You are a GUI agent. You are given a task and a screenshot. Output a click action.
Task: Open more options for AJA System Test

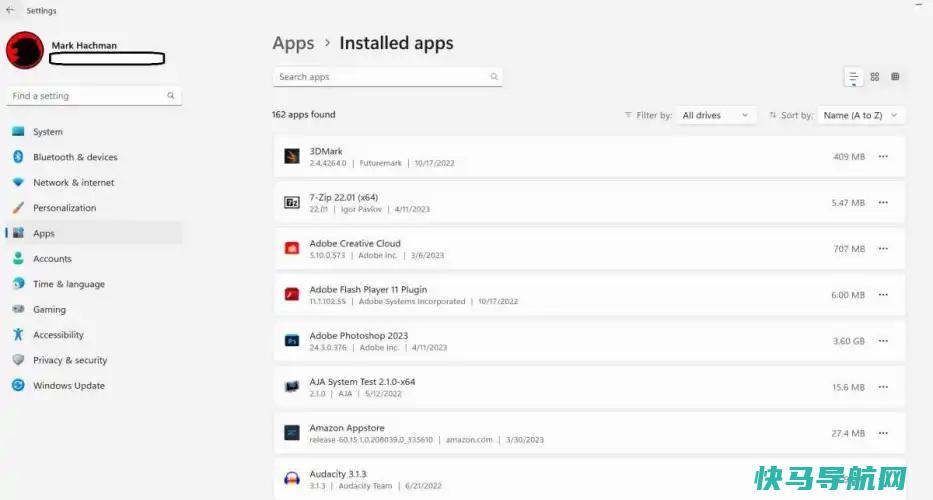pos(883,387)
